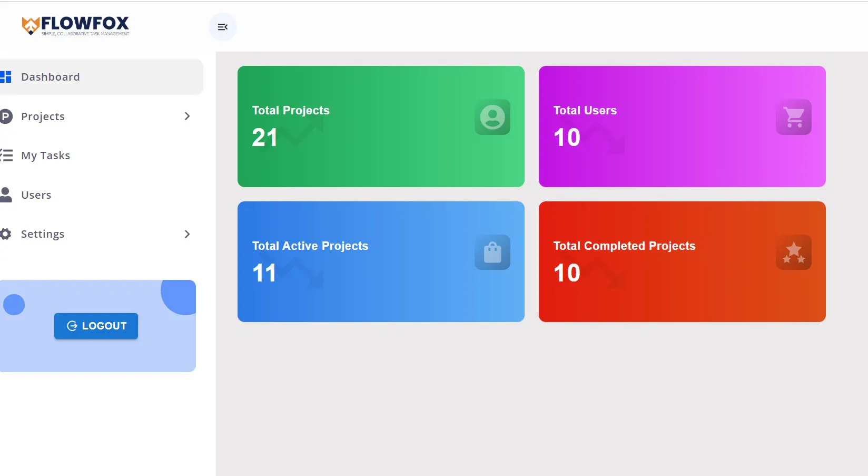Go to My Tasks
The width and height of the screenshot is (868, 476).
[102, 156]
